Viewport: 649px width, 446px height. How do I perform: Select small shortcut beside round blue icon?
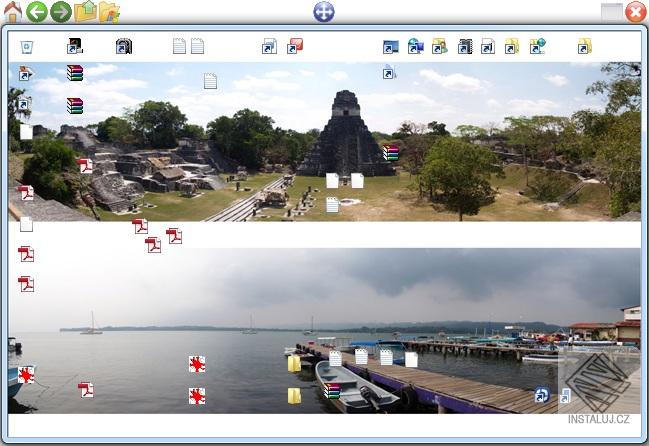pos(565,396)
